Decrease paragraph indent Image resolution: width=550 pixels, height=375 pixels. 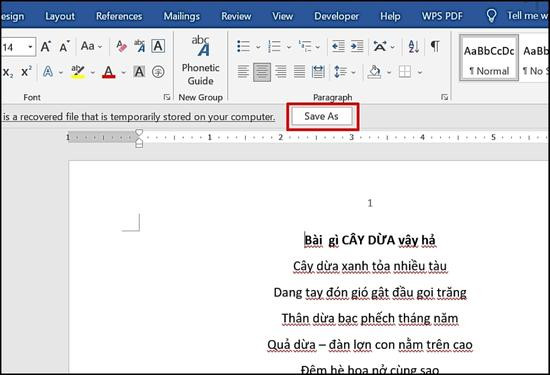(338, 46)
